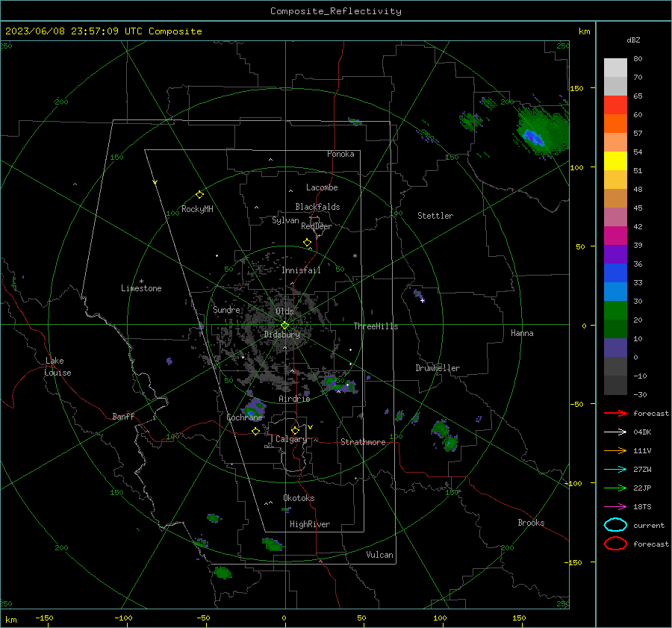The image size is (672, 628).
Task: Click the Olds city label
Action: 284,311
